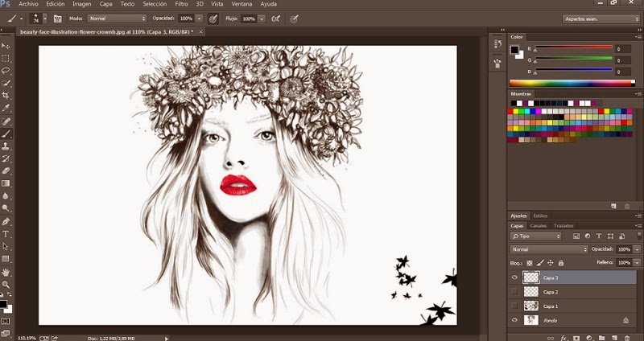
Task: Select the Pen tool
Action: pyautogui.click(x=6, y=221)
